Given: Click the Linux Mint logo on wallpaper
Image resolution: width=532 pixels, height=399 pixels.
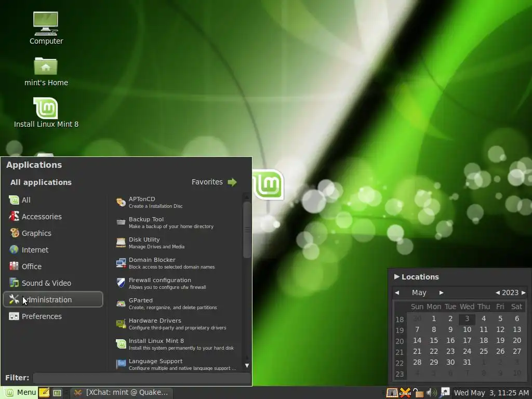Looking at the screenshot, I should (x=269, y=184).
